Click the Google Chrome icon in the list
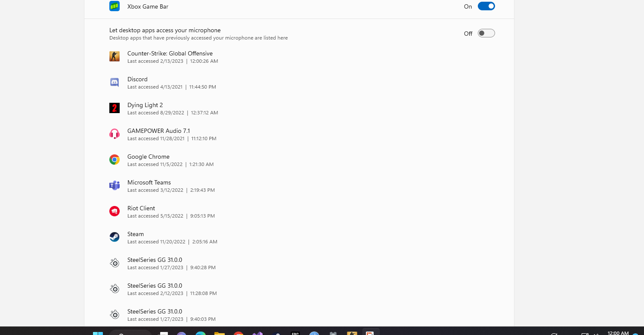The width and height of the screenshot is (644, 335). pos(115,160)
